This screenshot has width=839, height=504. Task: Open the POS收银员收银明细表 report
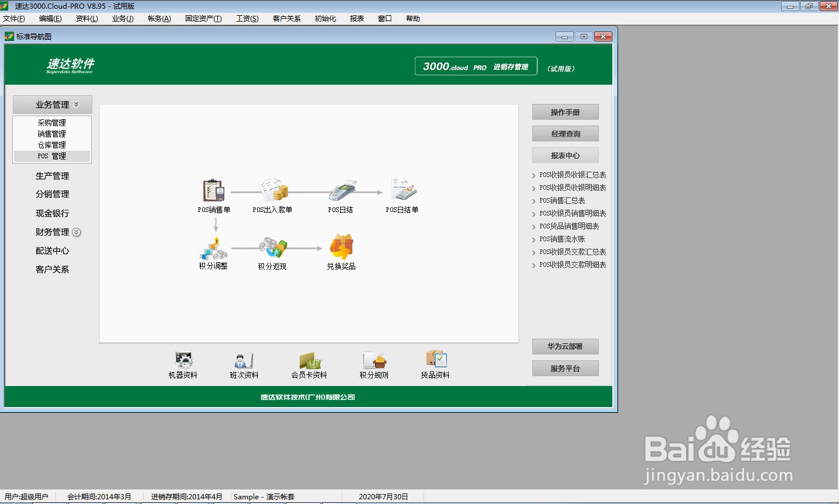point(573,187)
